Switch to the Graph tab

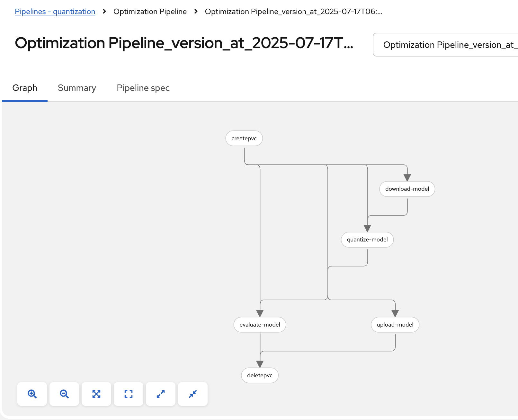point(25,88)
